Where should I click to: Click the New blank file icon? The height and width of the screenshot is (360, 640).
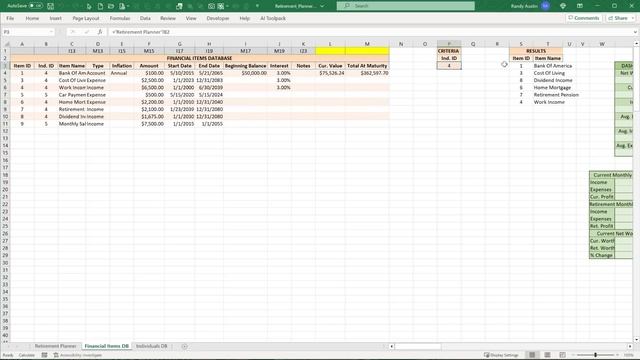point(100,6)
